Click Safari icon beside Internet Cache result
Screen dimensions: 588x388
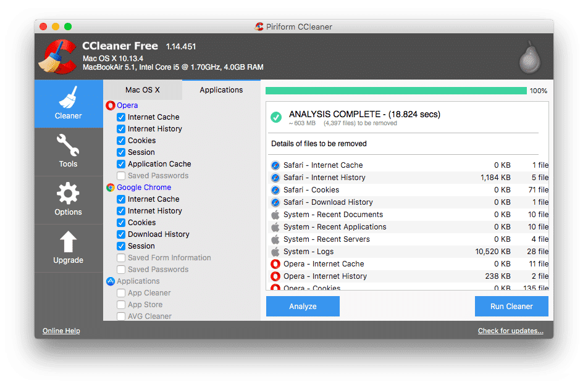tap(275, 165)
